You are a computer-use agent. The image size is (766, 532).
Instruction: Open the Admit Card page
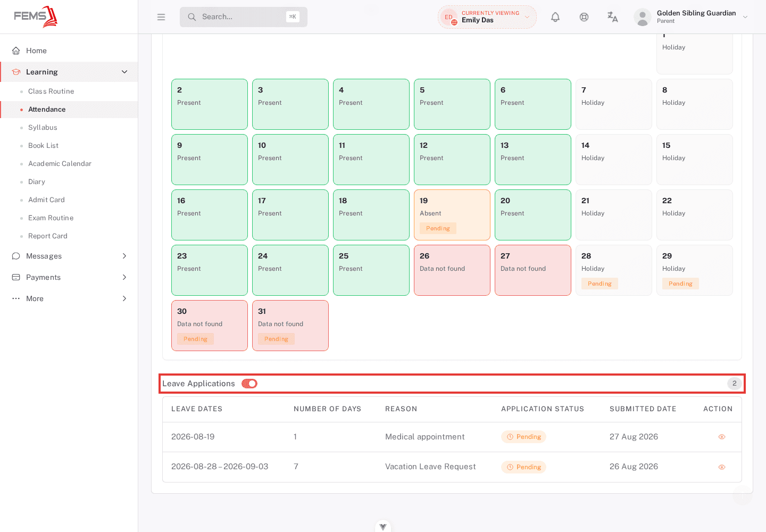click(x=46, y=200)
